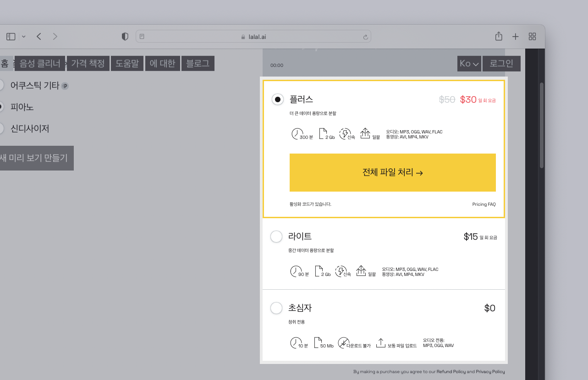Click the 더 큰 데이터 용량으로 분할 description
The image size is (588, 380).
click(x=313, y=113)
